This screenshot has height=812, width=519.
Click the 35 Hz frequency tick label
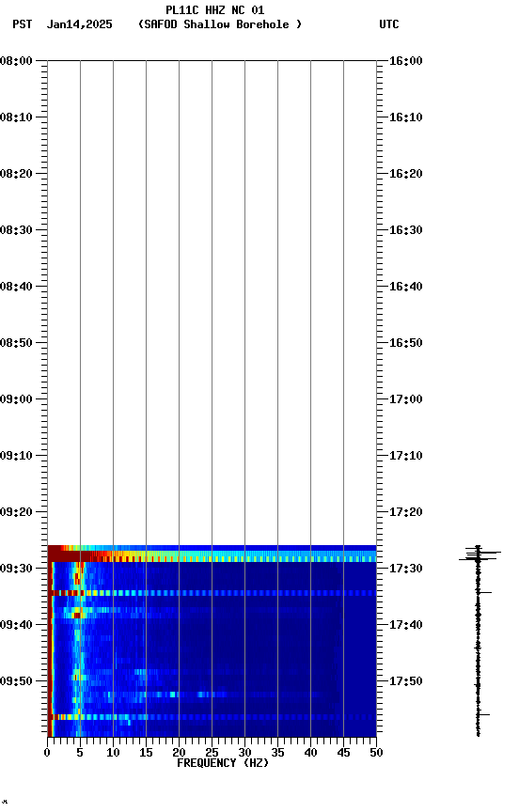pyautogui.click(x=277, y=753)
